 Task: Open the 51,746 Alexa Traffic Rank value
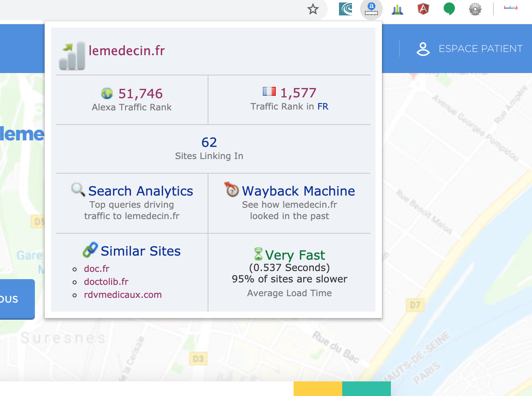click(140, 94)
